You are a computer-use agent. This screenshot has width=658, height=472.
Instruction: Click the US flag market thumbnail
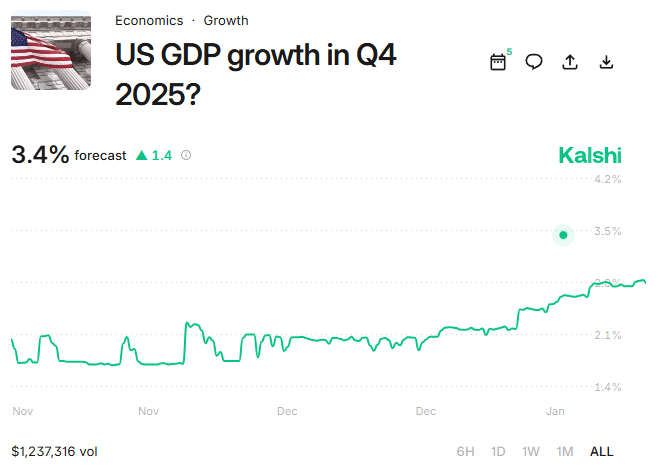[50, 50]
